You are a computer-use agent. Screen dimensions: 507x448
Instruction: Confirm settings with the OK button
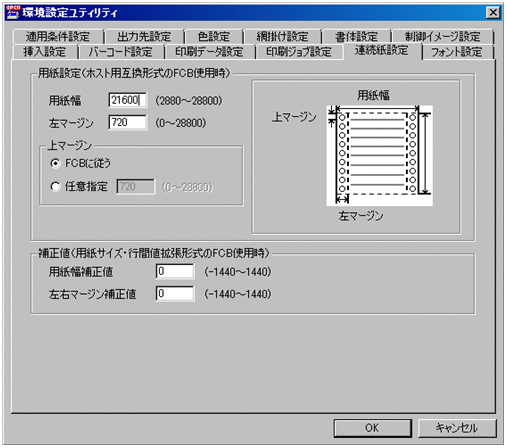(372, 428)
